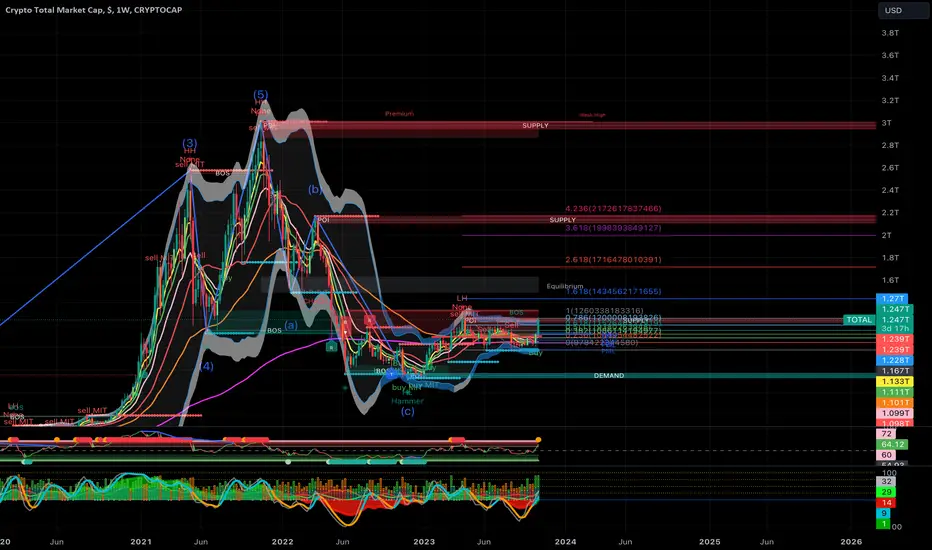Click the pink 72 level tag
Image resolution: width=932 pixels, height=550 pixels.
click(886, 434)
